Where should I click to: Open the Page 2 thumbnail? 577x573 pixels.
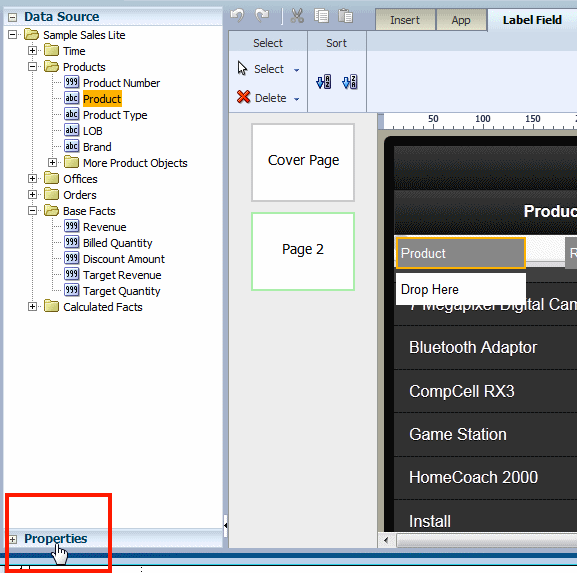coord(303,251)
